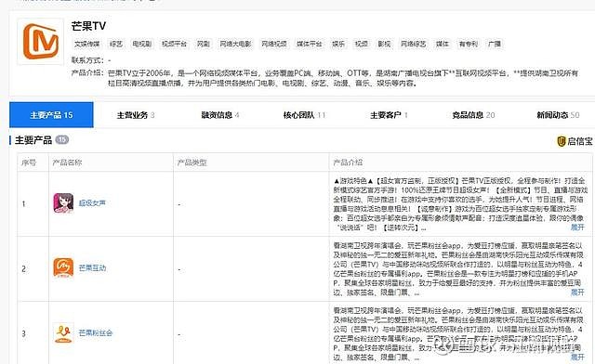This screenshot has height=364, width=595.
Task: Switch to the 核心团队 tab
Action: [x=304, y=115]
